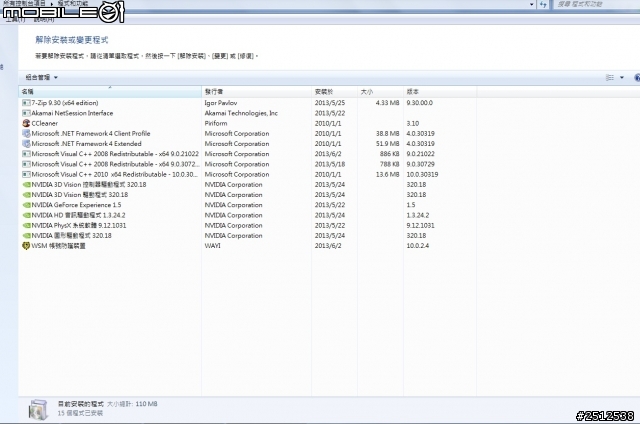
Task: Click the 4.33 MB size value
Action: [x=387, y=103]
